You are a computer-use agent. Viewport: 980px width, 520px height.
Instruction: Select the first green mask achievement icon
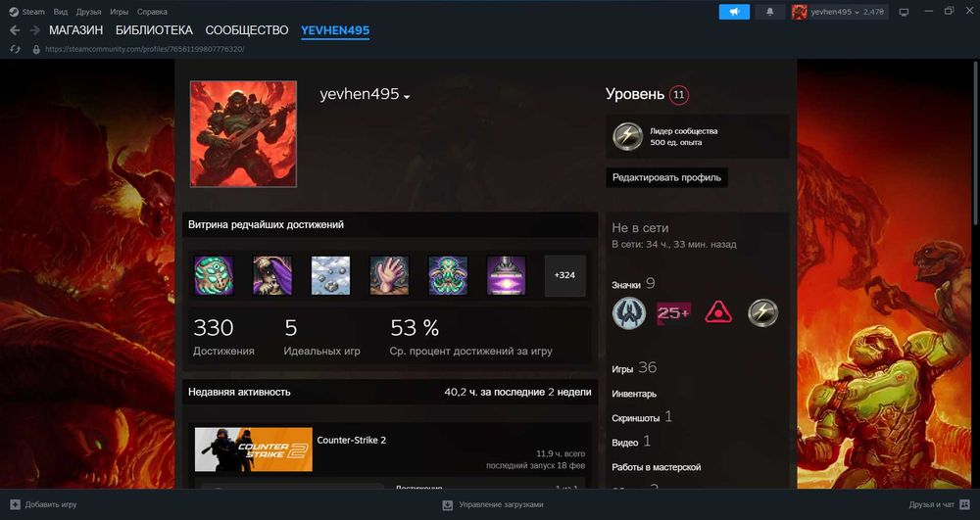(x=214, y=275)
